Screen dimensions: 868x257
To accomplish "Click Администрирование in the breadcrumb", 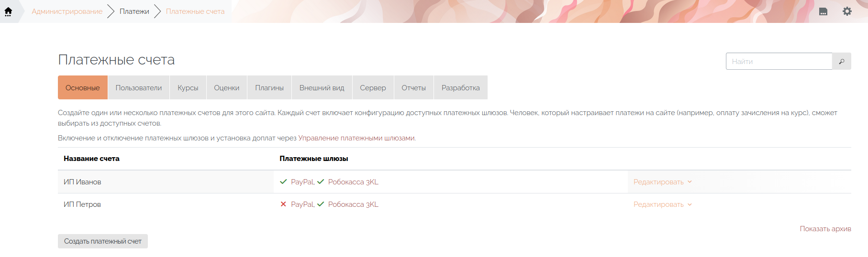I will point(67,11).
